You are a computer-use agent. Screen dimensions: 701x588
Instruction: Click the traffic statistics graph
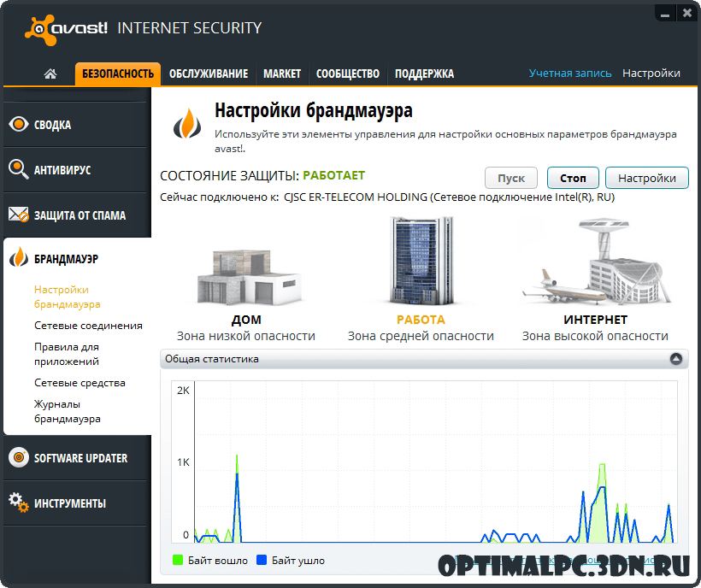(x=424, y=462)
